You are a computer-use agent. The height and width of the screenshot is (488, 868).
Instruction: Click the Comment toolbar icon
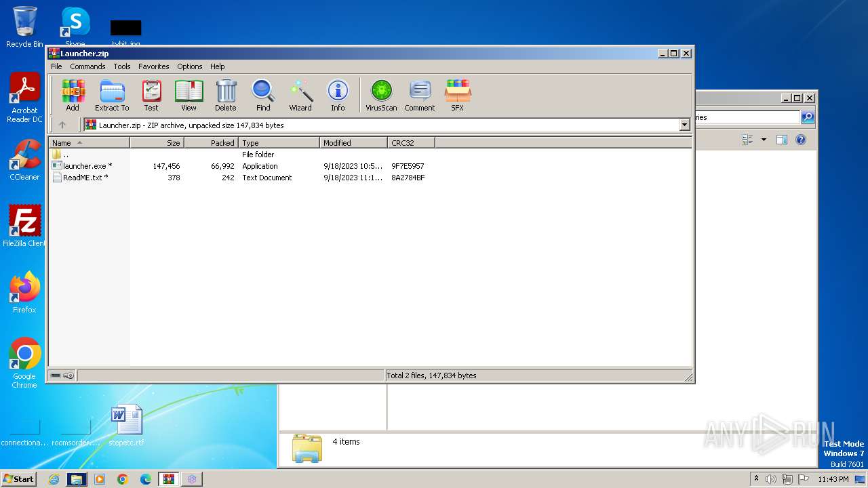click(420, 95)
